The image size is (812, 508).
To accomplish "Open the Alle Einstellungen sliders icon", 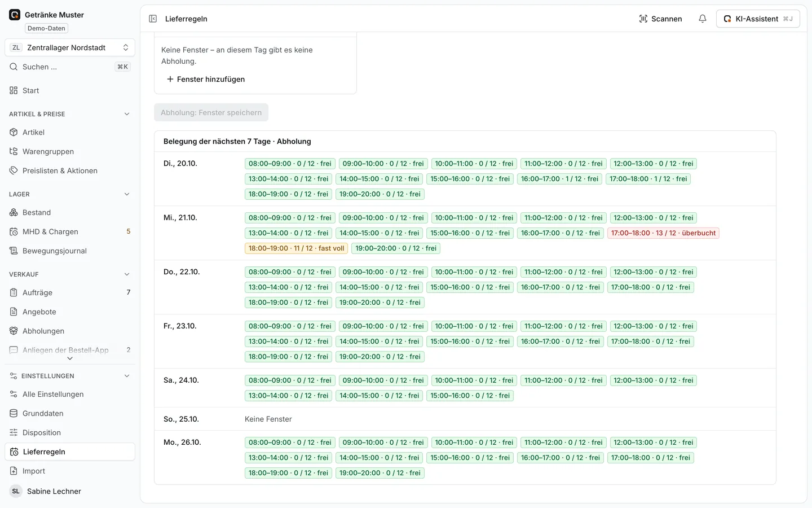I will [x=14, y=394].
